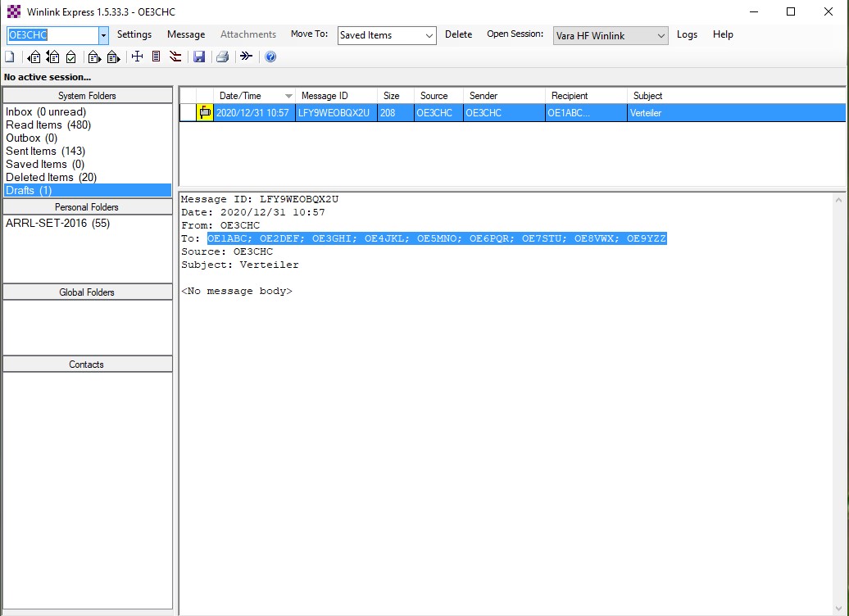This screenshot has height=616, width=849.
Task: Click the Contacts header
Action: click(x=87, y=365)
